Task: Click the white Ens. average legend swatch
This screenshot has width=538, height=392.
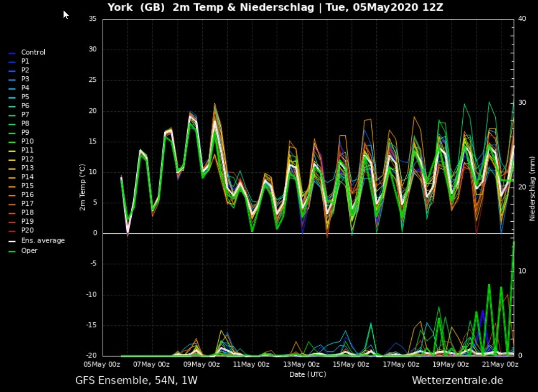Action: point(12,242)
